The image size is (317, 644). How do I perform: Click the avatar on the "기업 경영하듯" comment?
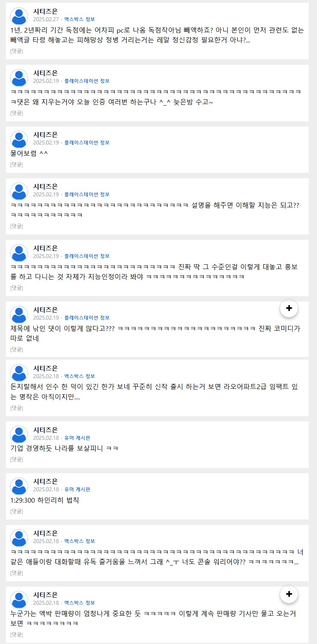coord(18,434)
